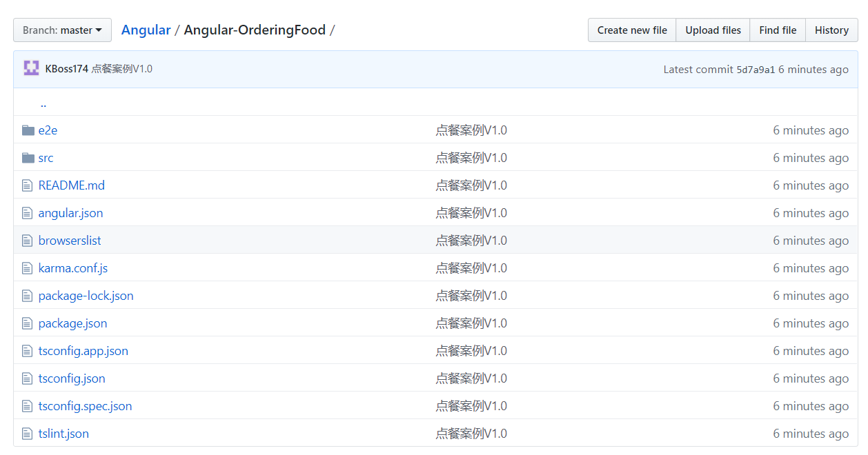Click the browserslist file icon
Viewport: 868px width, 455px height.
pos(28,241)
